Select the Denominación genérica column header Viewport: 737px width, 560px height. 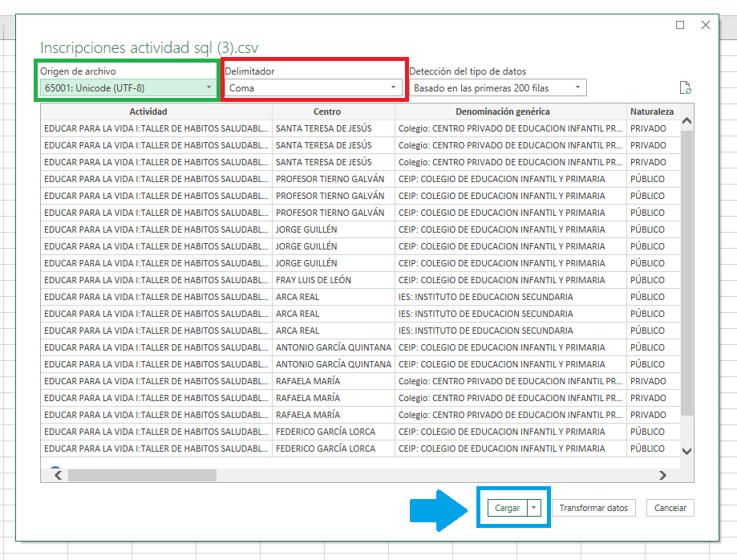(503, 112)
